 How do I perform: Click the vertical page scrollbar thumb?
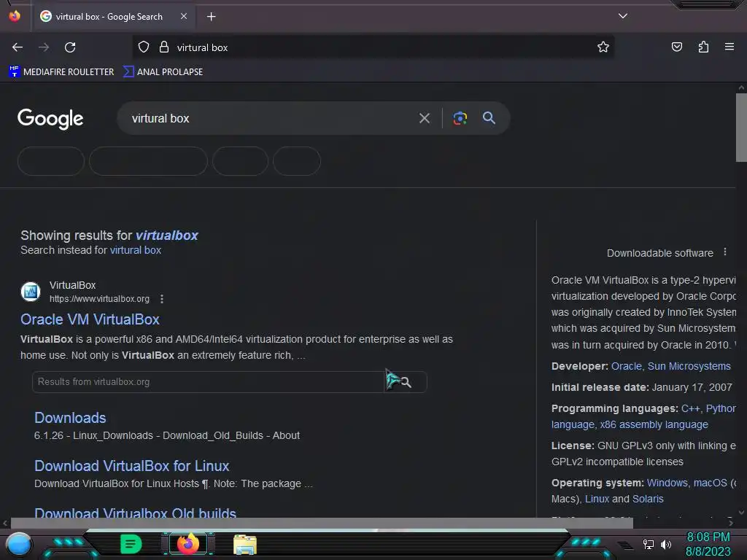point(741,127)
